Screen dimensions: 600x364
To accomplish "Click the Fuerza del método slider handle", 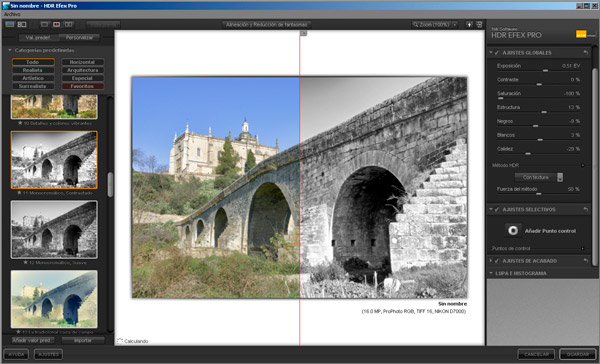I will click(x=539, y=194).
